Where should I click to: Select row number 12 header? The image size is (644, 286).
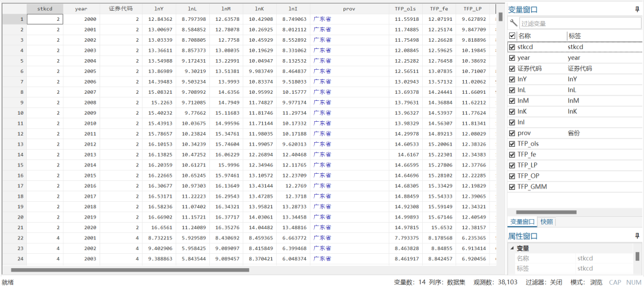(14, 134)
